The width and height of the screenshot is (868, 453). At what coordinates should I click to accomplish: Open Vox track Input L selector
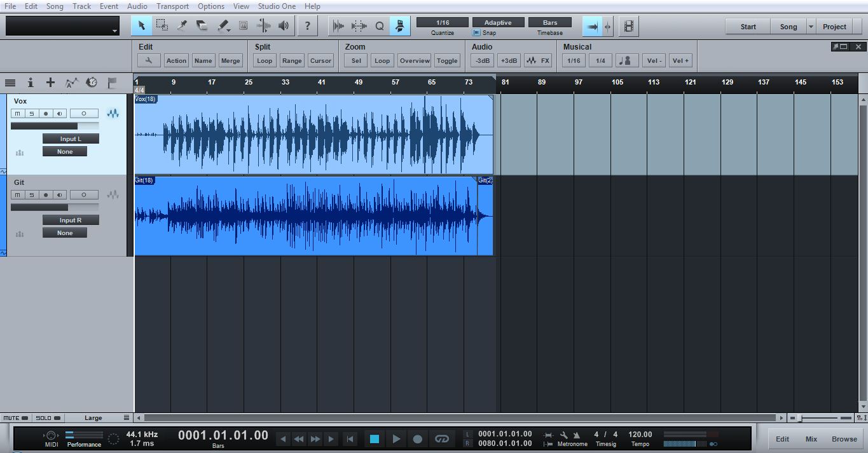click(x=71, y=139)
